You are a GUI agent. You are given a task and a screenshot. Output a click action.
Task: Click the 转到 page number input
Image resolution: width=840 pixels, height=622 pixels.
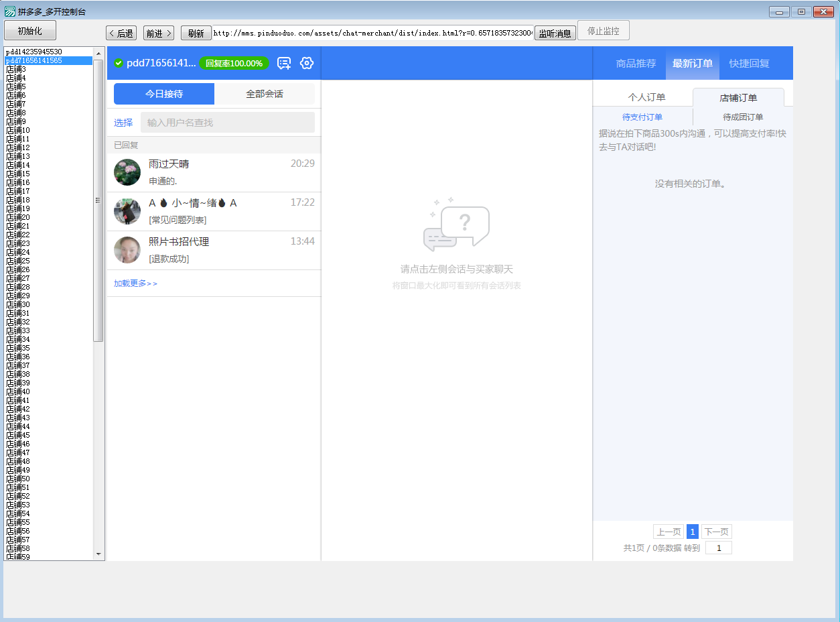[x=719, y=548]
